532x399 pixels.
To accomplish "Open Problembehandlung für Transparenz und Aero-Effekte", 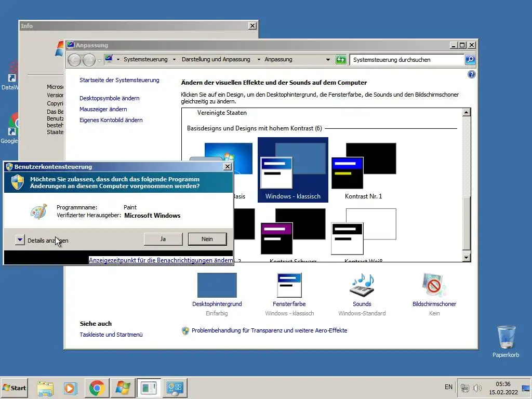I will [270, 330].
